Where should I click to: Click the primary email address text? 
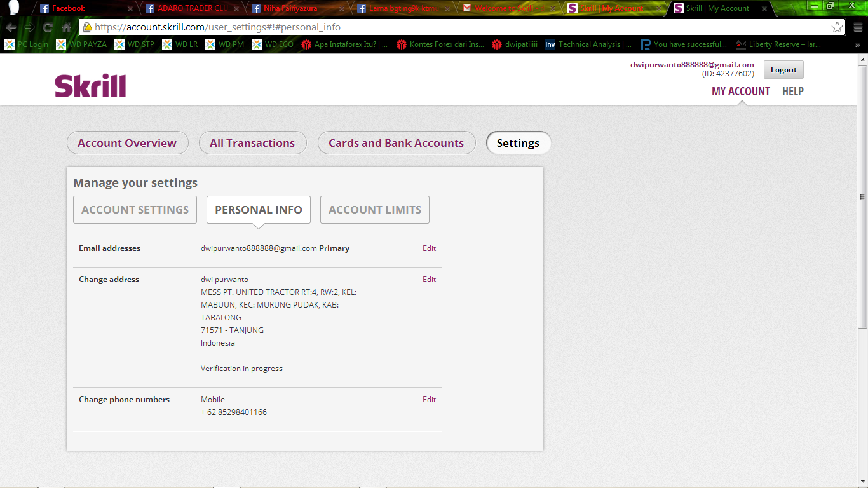[259, 248]
